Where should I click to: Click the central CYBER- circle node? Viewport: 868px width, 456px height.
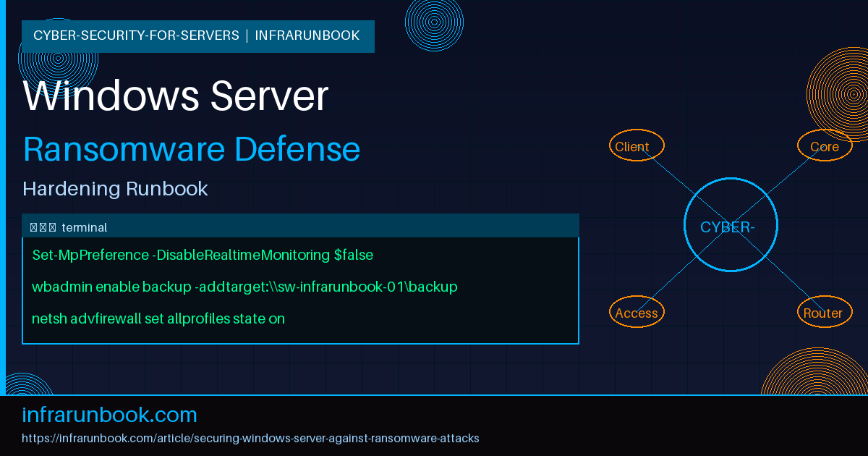731,225
